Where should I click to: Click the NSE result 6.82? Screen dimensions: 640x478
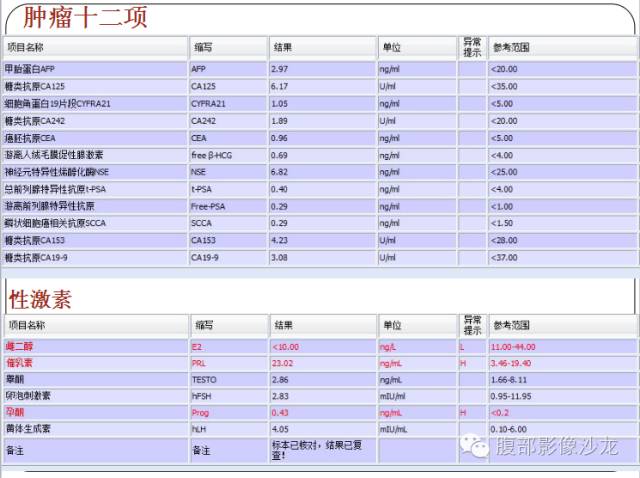[x=280, y=172]
